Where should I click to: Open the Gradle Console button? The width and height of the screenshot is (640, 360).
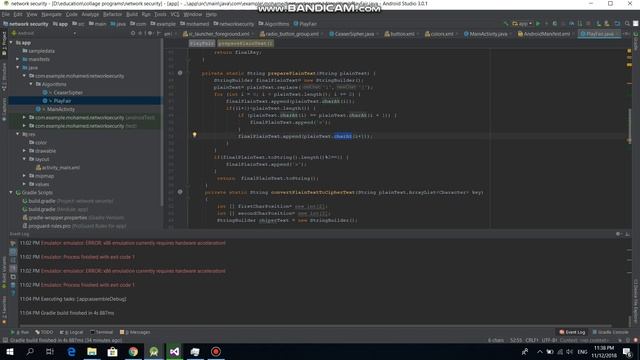610,332
